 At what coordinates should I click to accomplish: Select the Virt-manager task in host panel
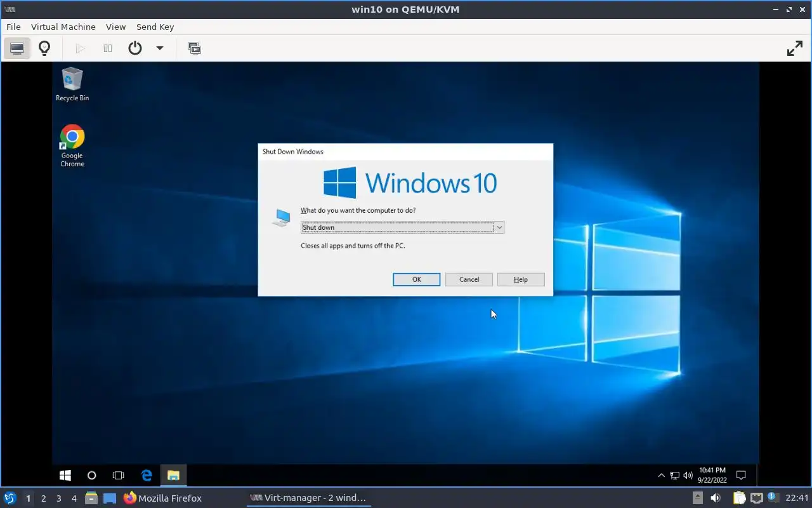pos(308,498)
